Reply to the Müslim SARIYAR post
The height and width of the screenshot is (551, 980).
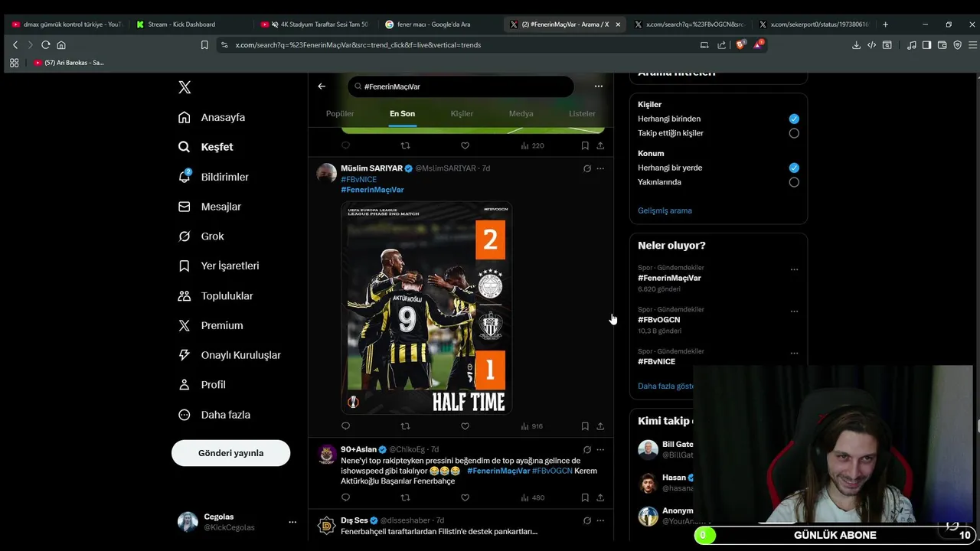[x=345, y=426]
